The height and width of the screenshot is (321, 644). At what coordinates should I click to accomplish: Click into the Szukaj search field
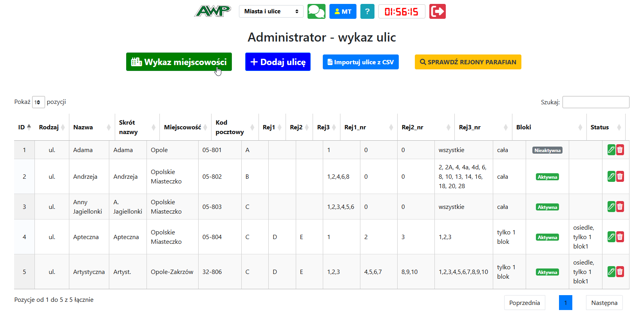click(595, 102)
